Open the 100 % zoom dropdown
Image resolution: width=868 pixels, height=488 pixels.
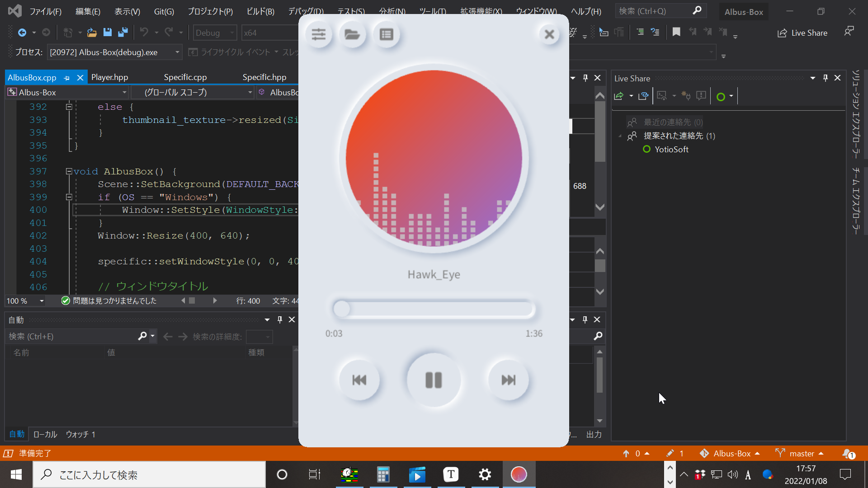point(25,301)
